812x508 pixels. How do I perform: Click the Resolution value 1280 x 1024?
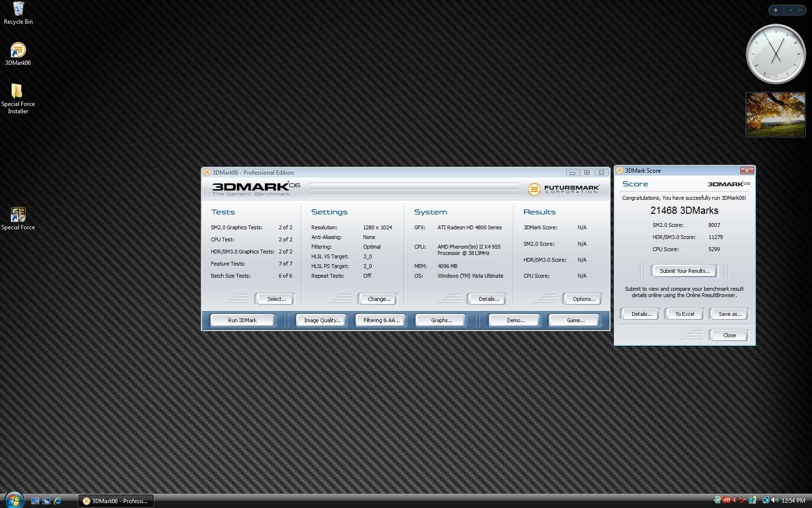(377, 227)
